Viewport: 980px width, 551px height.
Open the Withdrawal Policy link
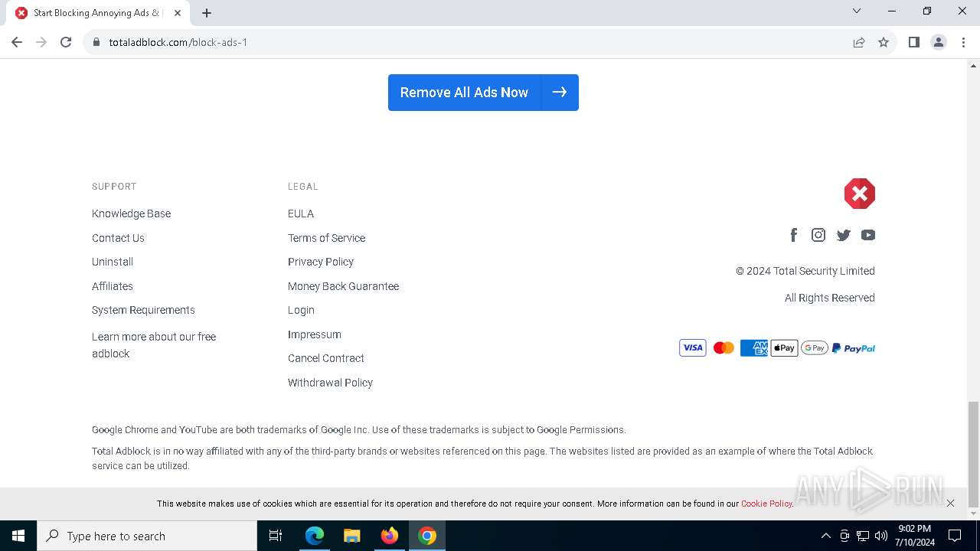coord(330,383)
